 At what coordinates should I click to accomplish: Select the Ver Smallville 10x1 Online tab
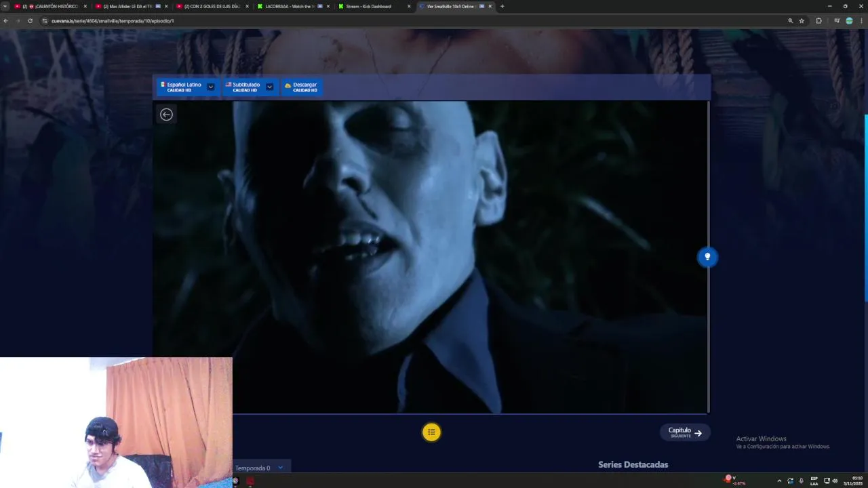coord(455,6)
